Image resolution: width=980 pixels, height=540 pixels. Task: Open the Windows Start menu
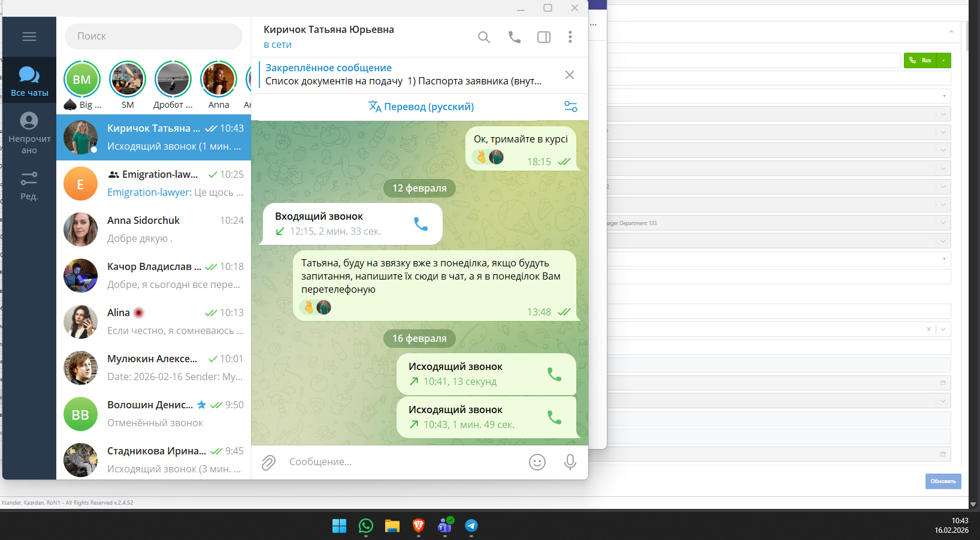[340, 526]
